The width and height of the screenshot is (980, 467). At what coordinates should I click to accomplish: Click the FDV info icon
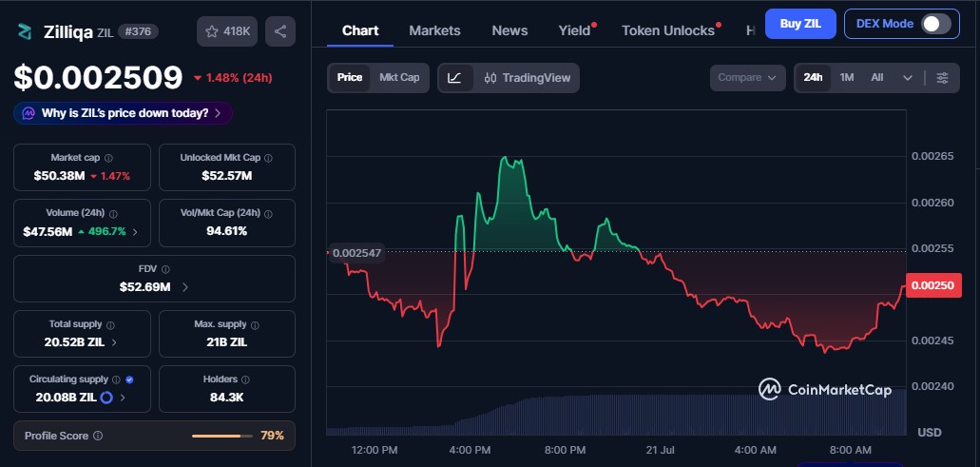(165, 269)
